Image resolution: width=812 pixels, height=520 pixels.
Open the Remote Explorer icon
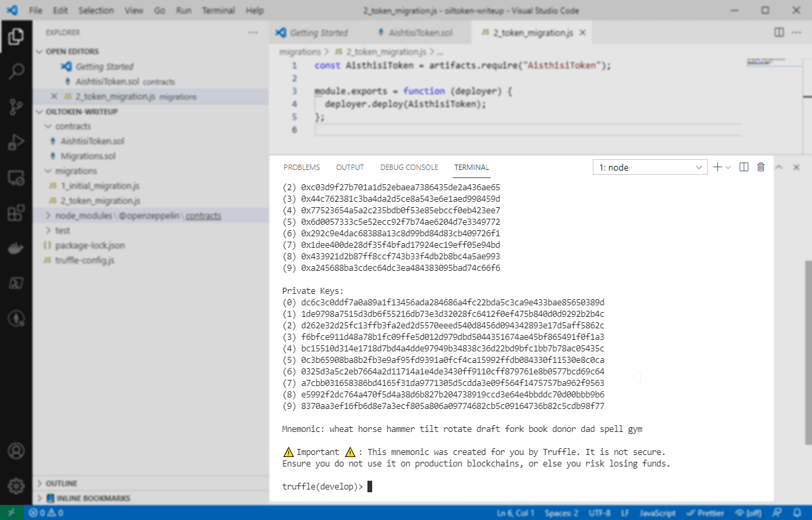(x=16, y=178)
